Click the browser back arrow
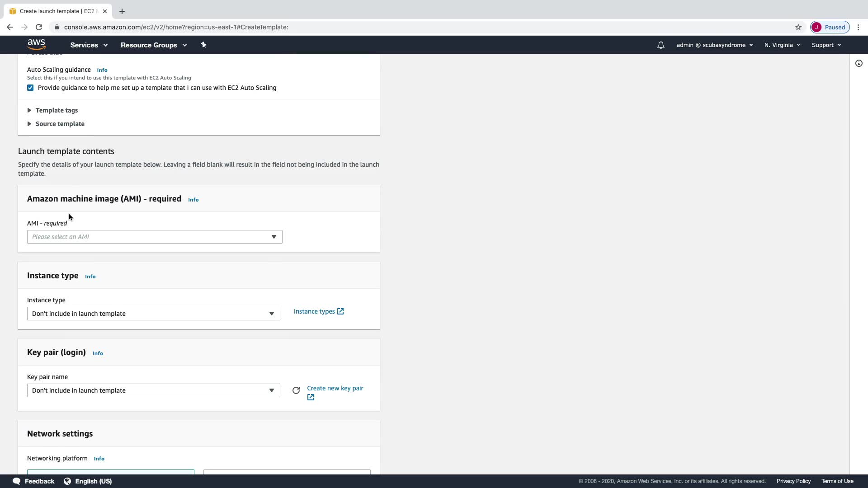Viewport: 868px width, 488px height. pyautogui.click(x=10, y=27)
